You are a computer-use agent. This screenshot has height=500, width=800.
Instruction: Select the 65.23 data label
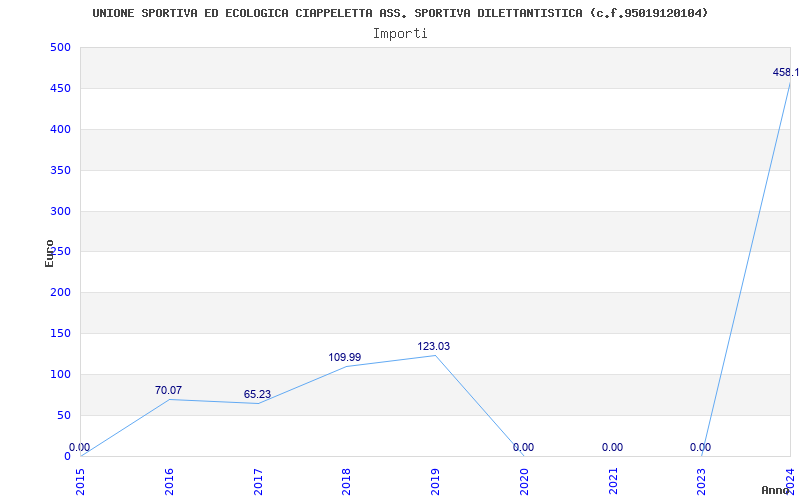(x=257, y=394)
